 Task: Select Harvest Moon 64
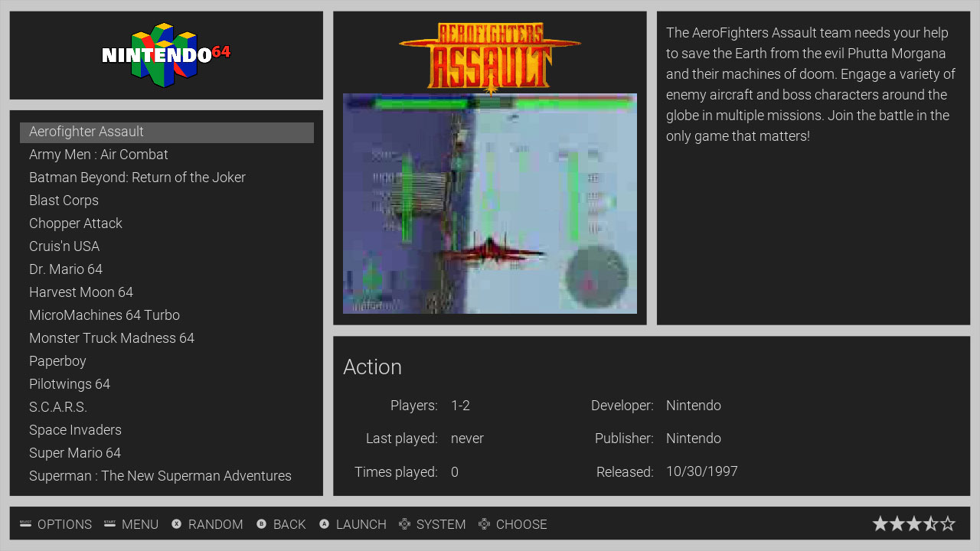(167, 292)
